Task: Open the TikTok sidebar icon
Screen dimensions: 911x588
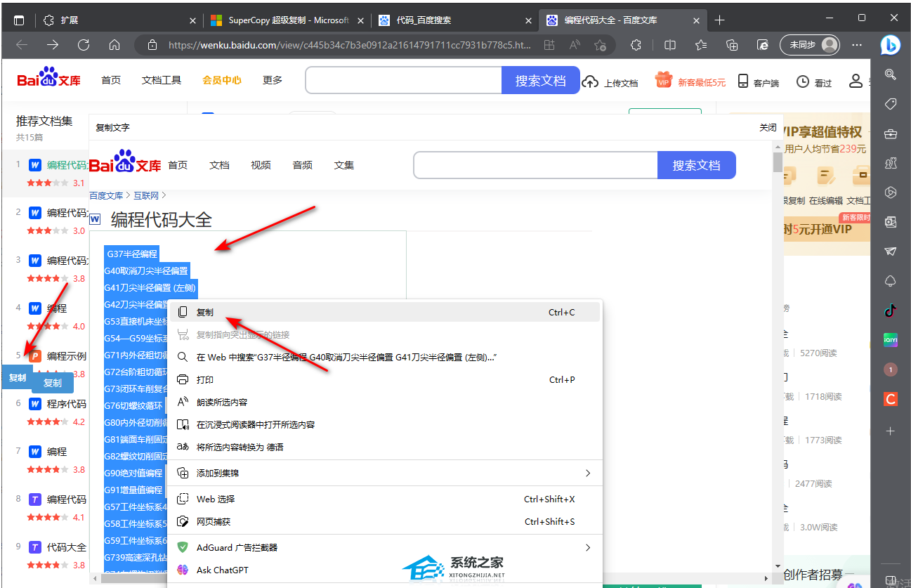Action: click(891, 310)
